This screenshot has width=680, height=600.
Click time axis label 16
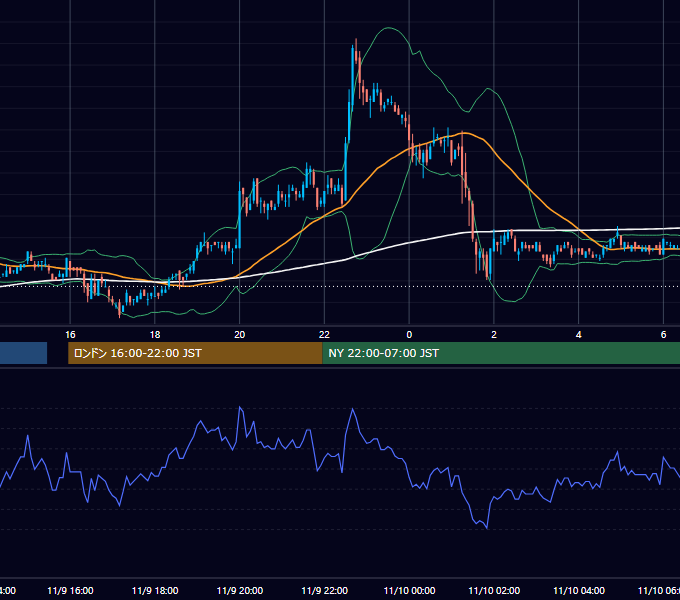[x=70, y=334]
